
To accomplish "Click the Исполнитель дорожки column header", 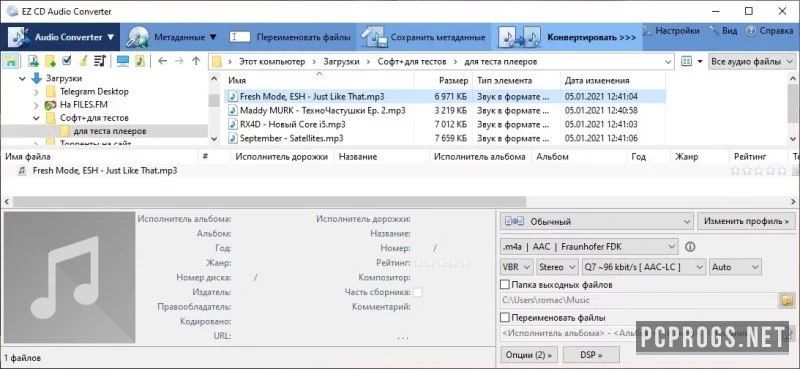I will click(x=282, y=157).
